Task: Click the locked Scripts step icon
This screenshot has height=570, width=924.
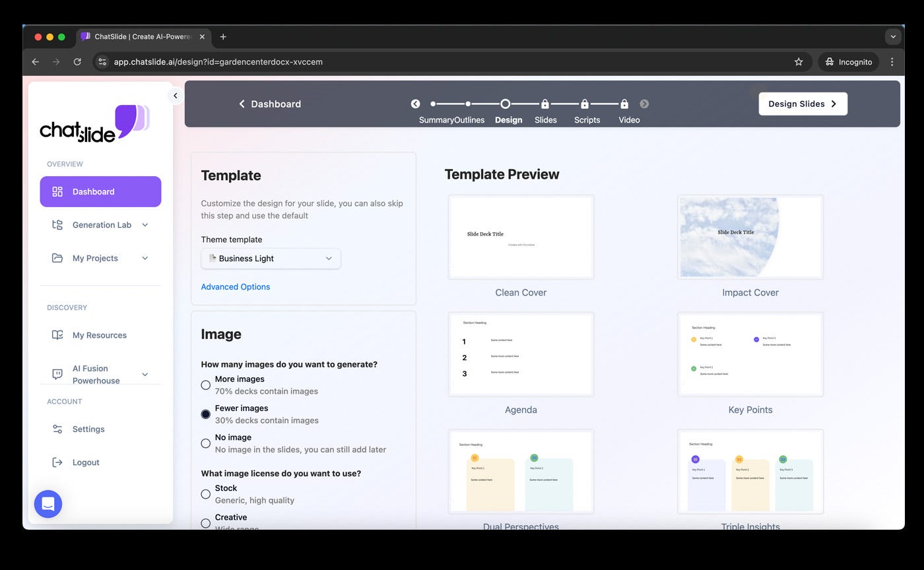Action: coord(585,104)
